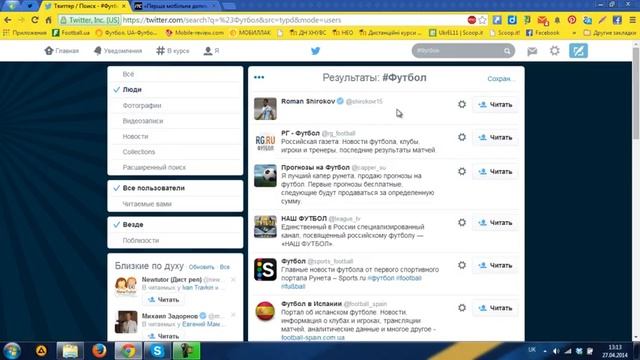Open gear menu for Roman Shirokov
The height and width of the screenshot is (360, 640).
pyautogui.click(x=462, y=104)
